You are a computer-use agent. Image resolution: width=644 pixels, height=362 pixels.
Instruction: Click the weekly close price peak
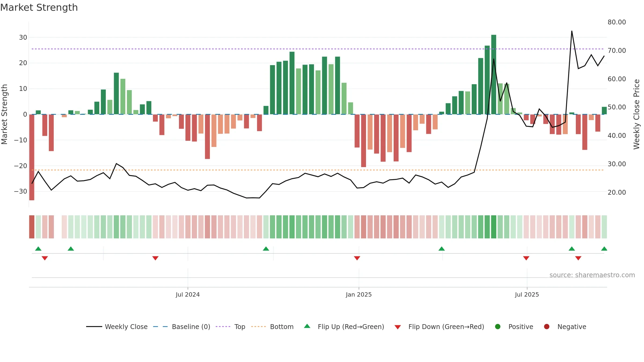point(572,31)
